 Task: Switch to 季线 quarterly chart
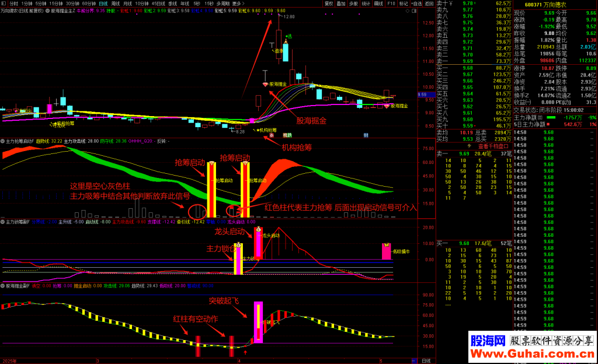click(172, 3)
